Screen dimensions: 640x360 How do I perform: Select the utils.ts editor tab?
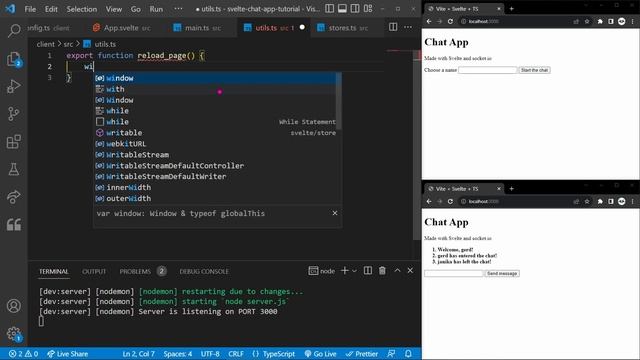(x=273, y=28)
